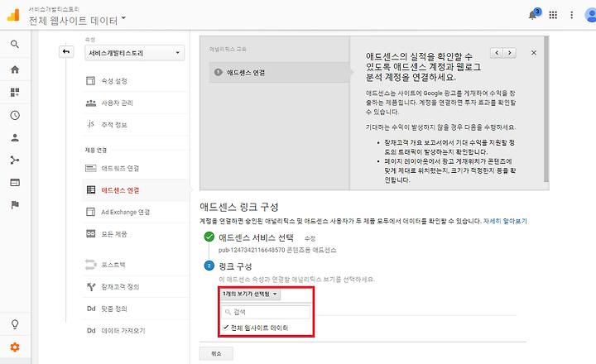
Task: Click the 애드센스 링크 구성 heading
Action: point(239,207)
